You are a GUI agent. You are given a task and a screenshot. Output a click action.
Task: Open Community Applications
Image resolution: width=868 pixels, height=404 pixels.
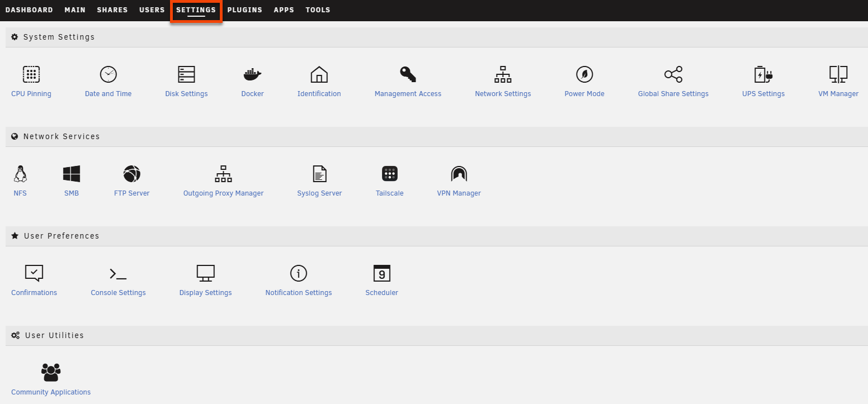[50, 378]
